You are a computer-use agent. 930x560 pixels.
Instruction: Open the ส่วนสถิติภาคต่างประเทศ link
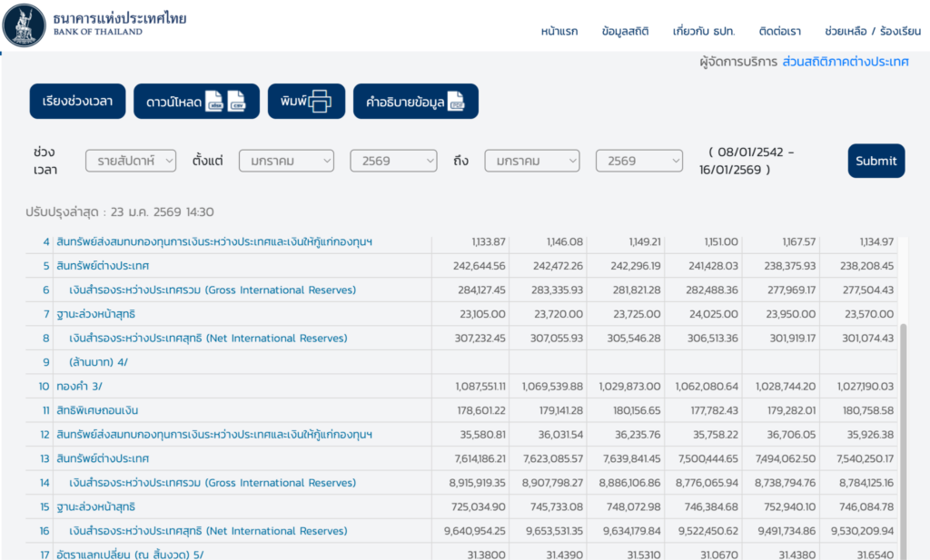coord(845,62)
